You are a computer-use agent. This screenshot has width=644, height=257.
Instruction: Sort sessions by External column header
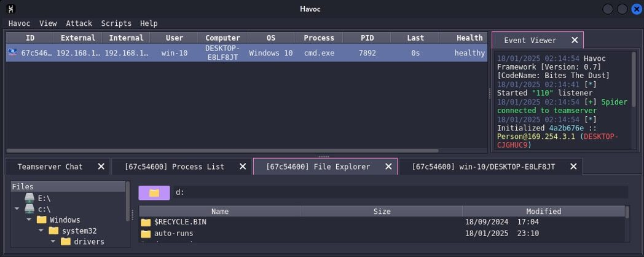[77, 38]
